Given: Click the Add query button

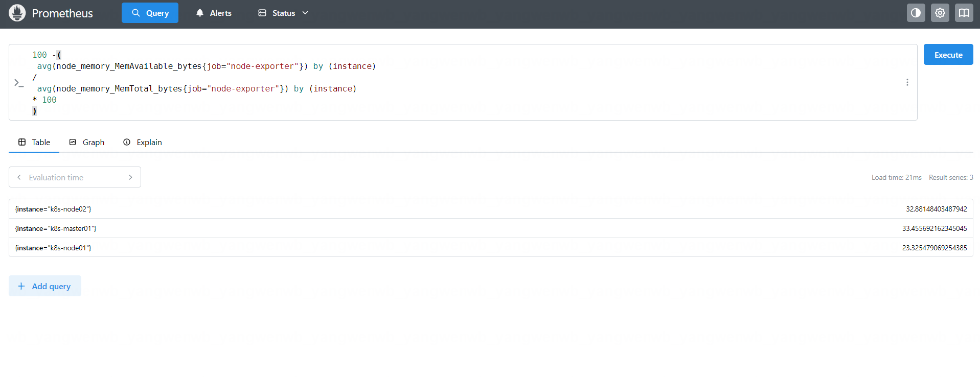Looking at the screenshot, I should coord(45,286).
